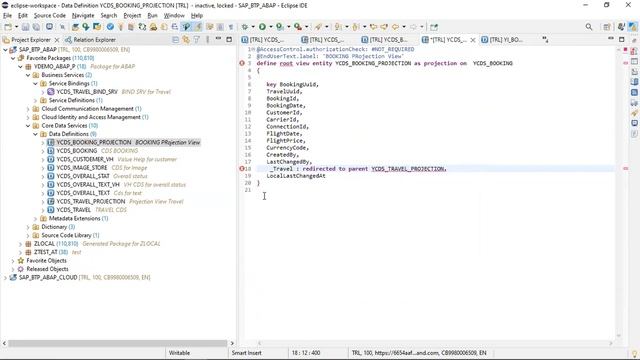Toggle the Pin Editor toolbar icon
Image resolution: width=640 pixels, height=360 pixels.
[433, 27]
